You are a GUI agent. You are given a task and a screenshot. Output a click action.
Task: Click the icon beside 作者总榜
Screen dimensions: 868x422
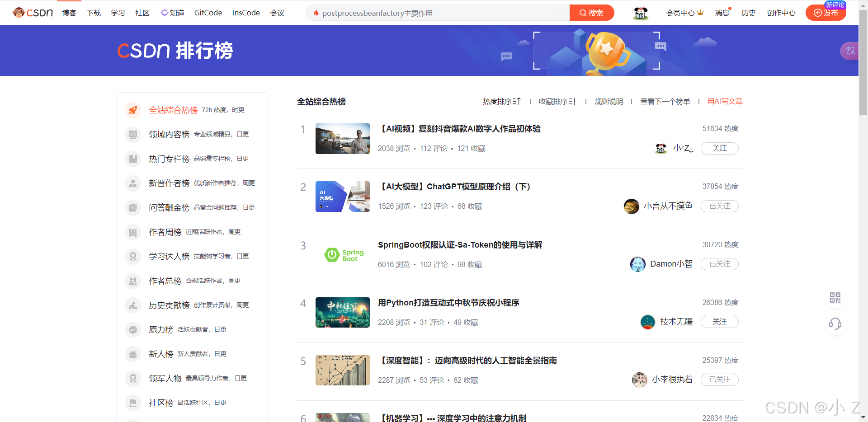pos(133,281)
